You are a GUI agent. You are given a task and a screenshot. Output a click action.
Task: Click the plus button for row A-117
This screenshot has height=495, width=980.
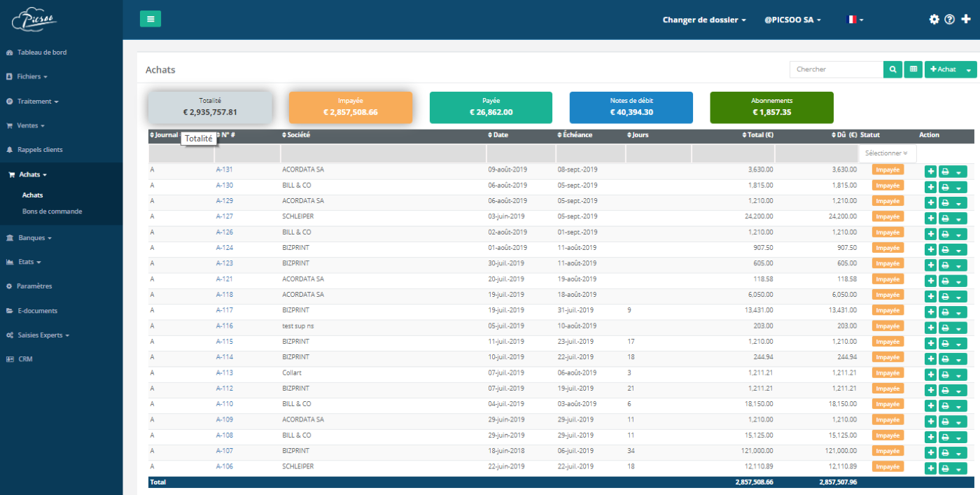[930, 312]
